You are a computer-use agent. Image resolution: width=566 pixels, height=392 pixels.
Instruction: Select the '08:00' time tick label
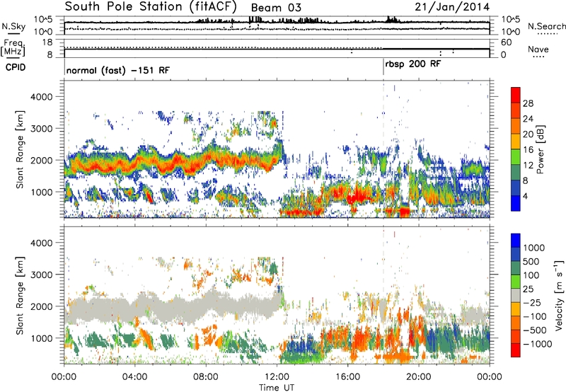tap(205, 377)
